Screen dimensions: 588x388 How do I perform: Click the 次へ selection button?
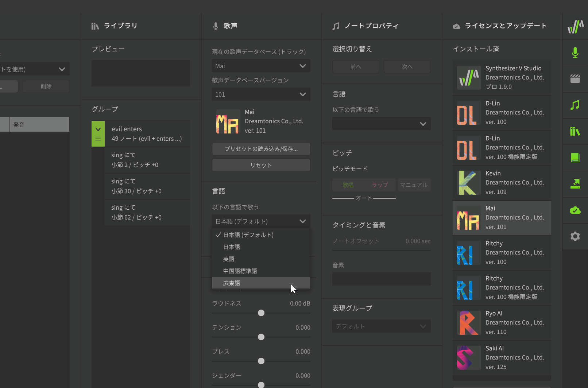coord(407,67)
